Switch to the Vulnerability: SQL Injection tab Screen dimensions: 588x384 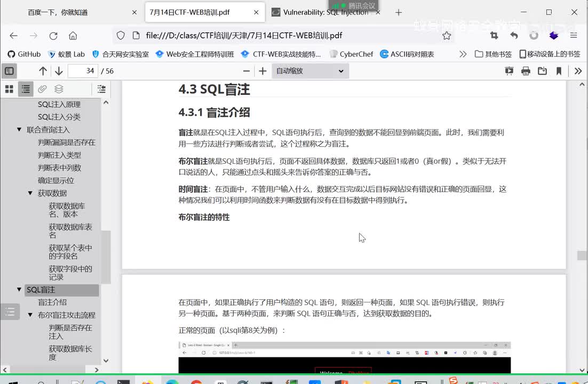(x=325, y=12)
